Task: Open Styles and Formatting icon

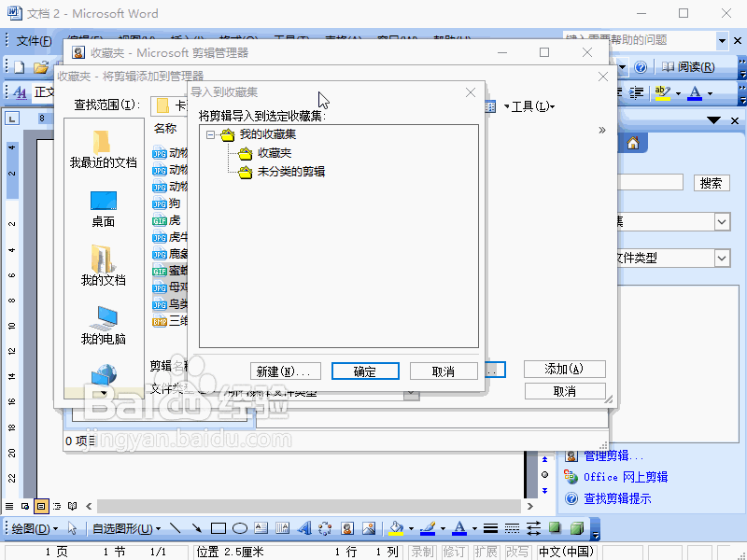Action: [20, 91]
